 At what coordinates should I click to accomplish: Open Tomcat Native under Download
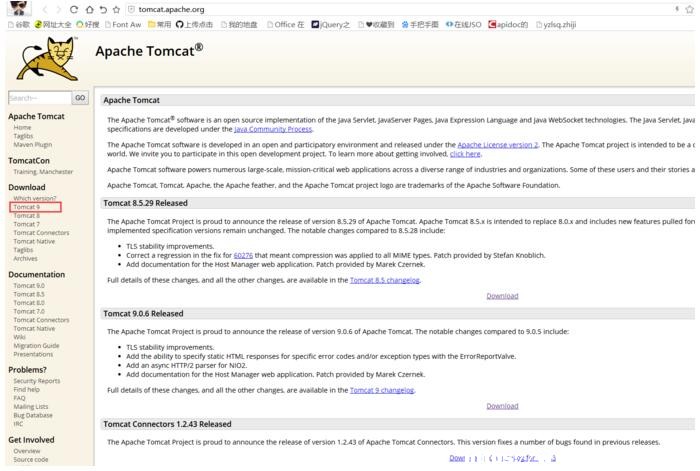pyautogui.click(x=34, y=242)
